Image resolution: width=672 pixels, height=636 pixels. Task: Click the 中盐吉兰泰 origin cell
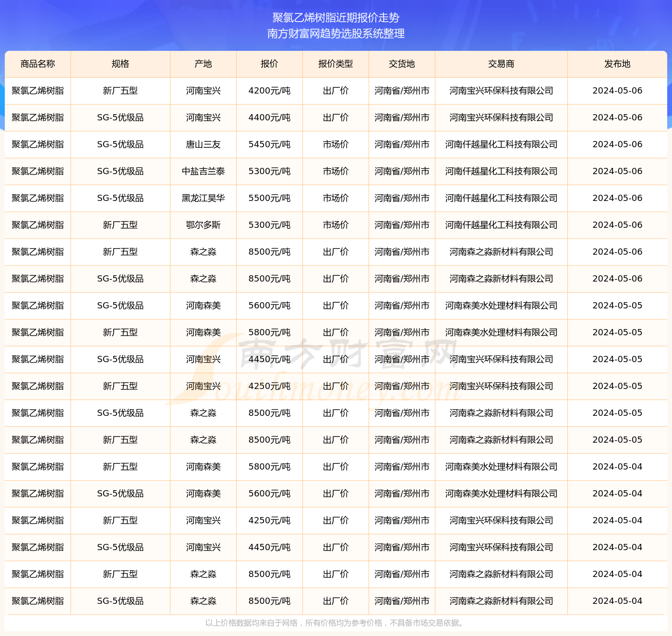pyautogui.click(x=204, y=171)
